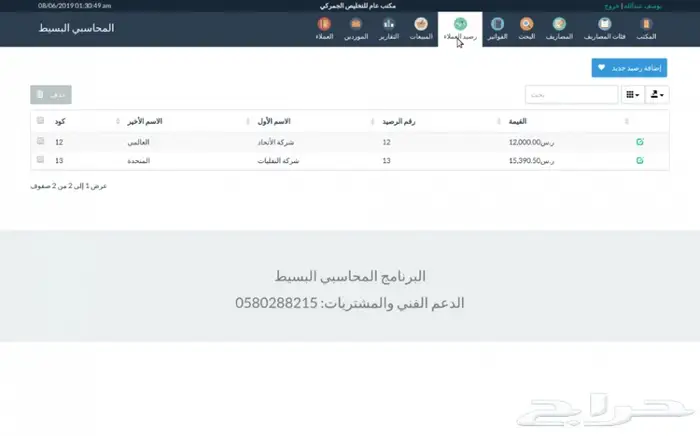Check the checkbox for row code 13
The image size is (700, 436).
coord(41,160)
